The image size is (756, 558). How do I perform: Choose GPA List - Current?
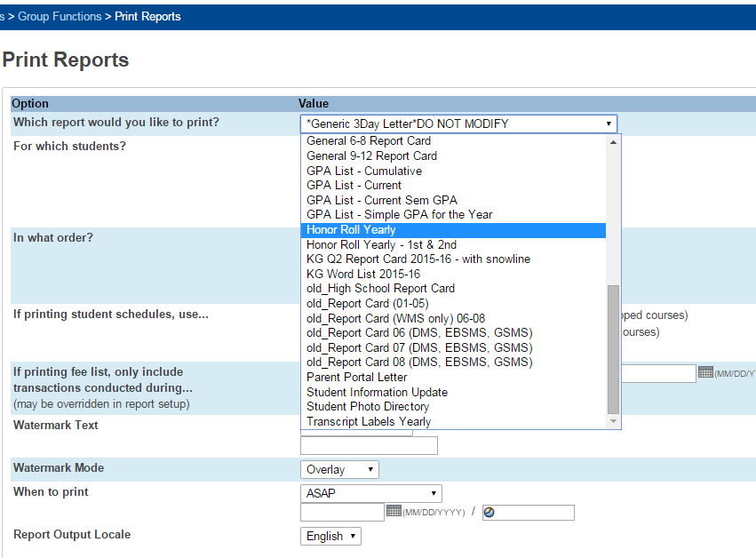tap(453, 185)
